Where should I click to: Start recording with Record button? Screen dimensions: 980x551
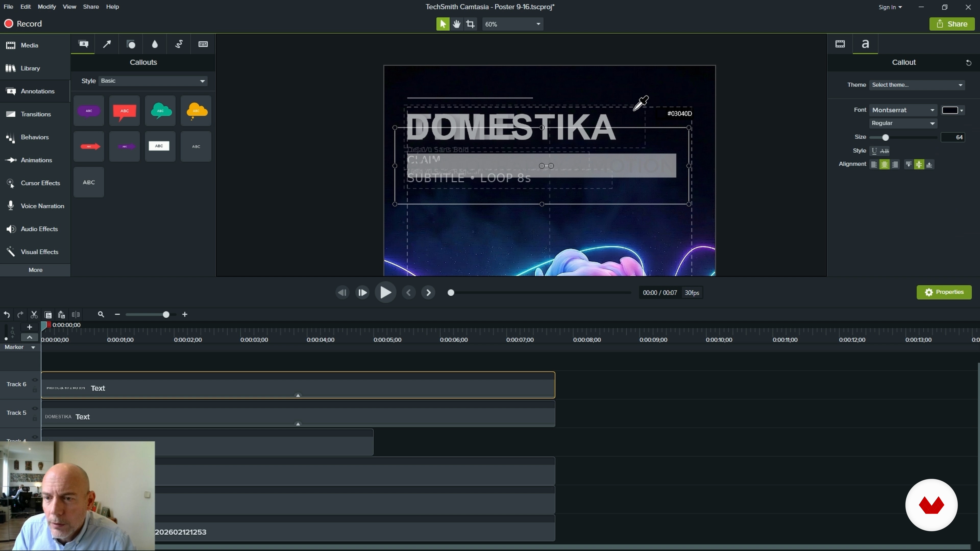pyautogui.click(x=23, y=23)
